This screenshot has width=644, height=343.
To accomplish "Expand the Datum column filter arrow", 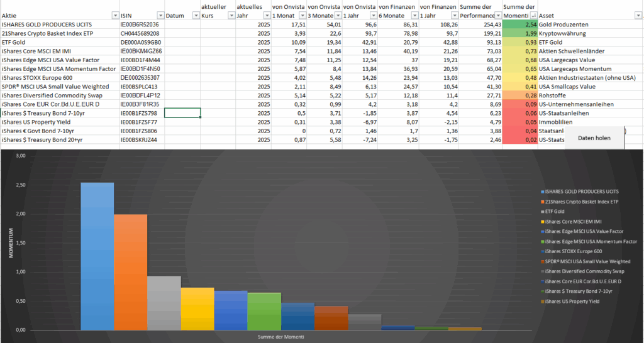I will click(x=196, y=15).
